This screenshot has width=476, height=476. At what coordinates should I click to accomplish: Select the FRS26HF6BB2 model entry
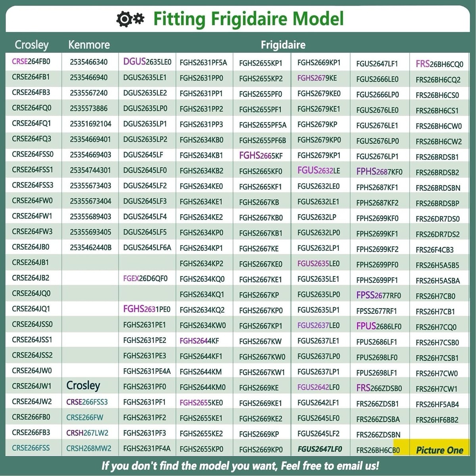tap(437, 420)
